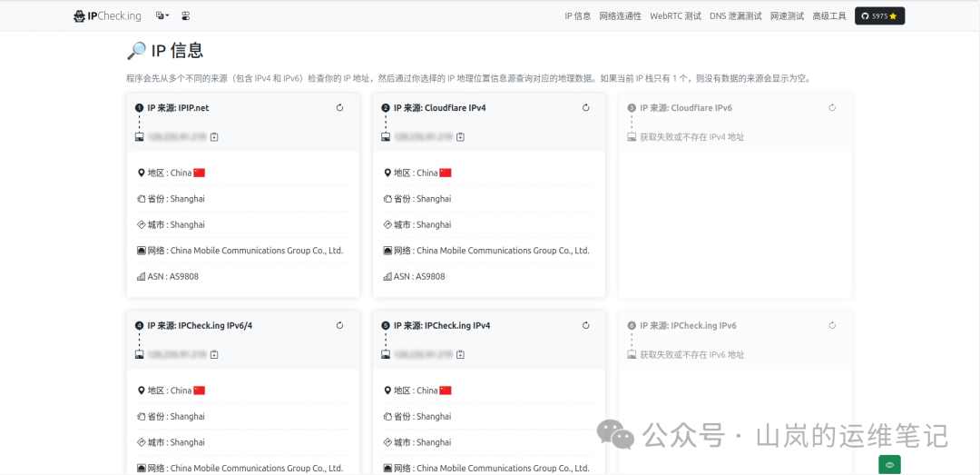The image size is (980, 475).
Task: Select heading IP 来源: IPIP.net
Action: click(178, 108)
